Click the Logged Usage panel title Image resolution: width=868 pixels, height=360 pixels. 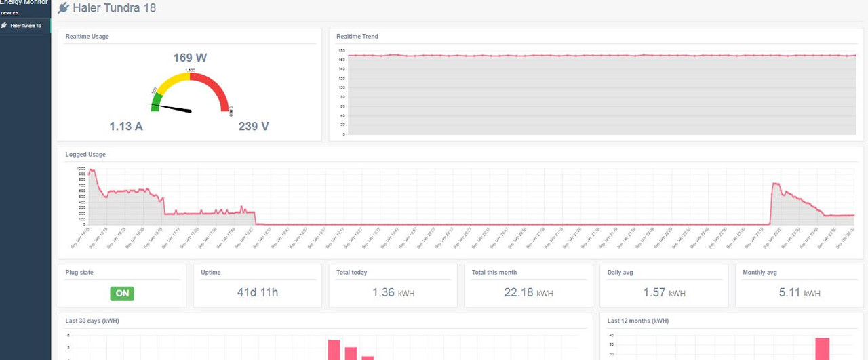click(x=85, y=155)
